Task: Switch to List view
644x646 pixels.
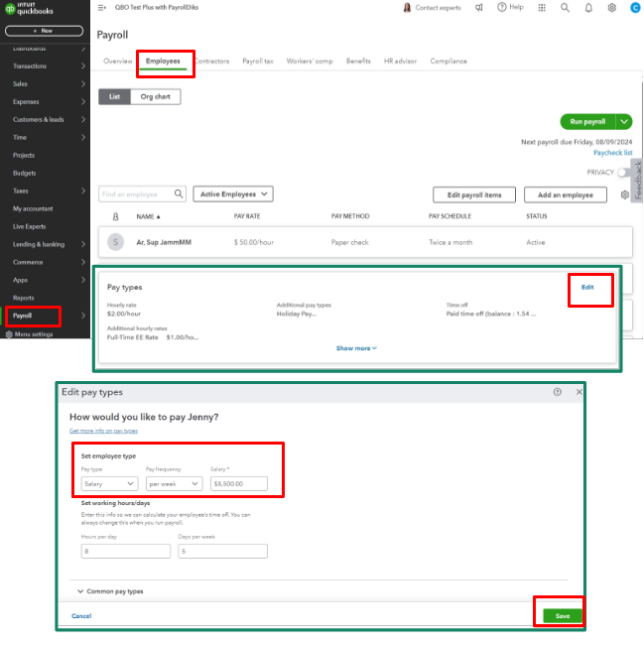Action: (114, 97)
